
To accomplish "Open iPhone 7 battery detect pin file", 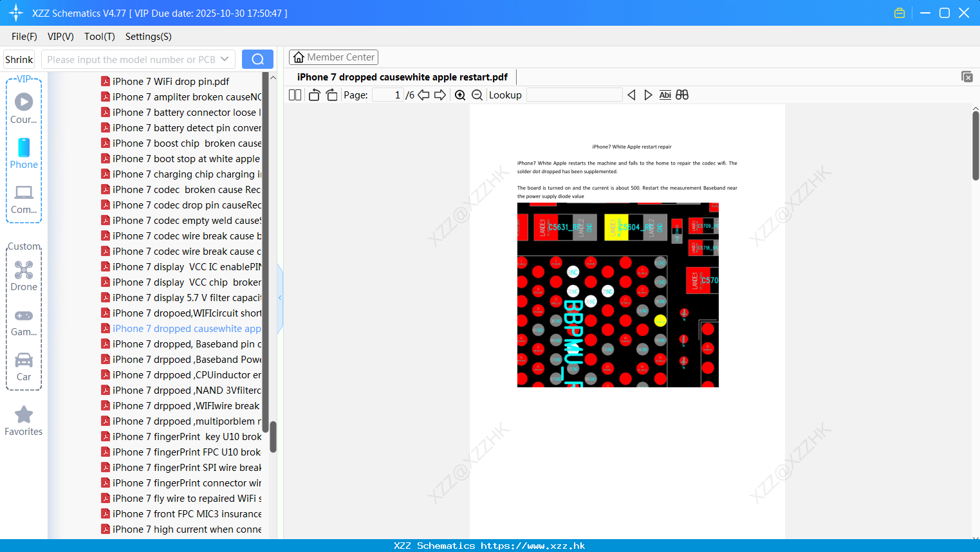I will pyautogui.click(x=181, y=128).
